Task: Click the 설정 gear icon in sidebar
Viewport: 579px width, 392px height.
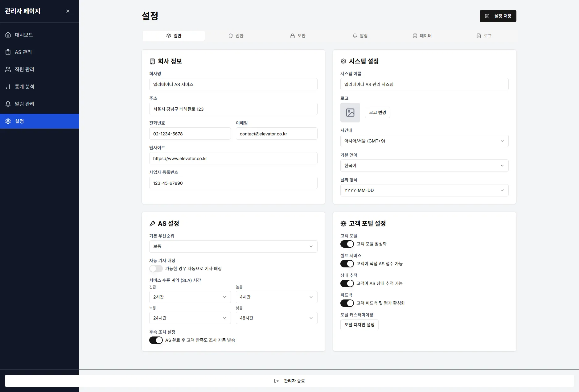Action: [x=8, y=121]
